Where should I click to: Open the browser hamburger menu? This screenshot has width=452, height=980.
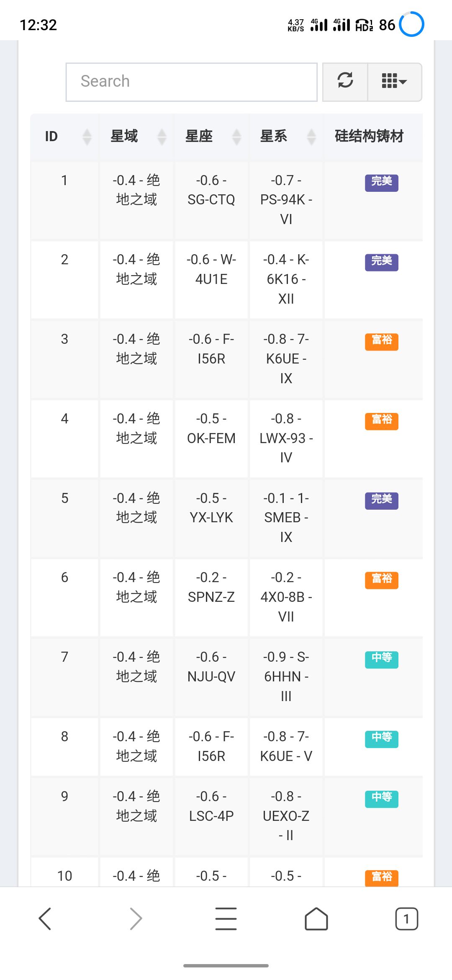(x=226, y=918)
